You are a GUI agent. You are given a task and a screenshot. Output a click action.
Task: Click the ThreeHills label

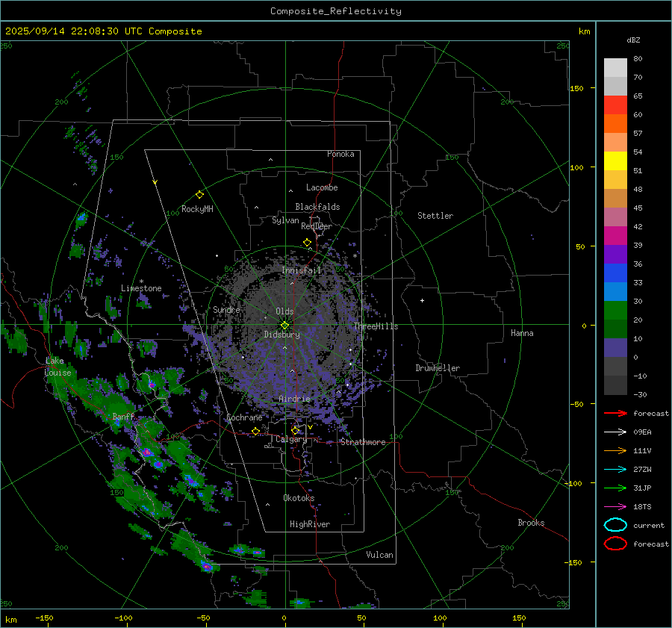tap(376, 326)
